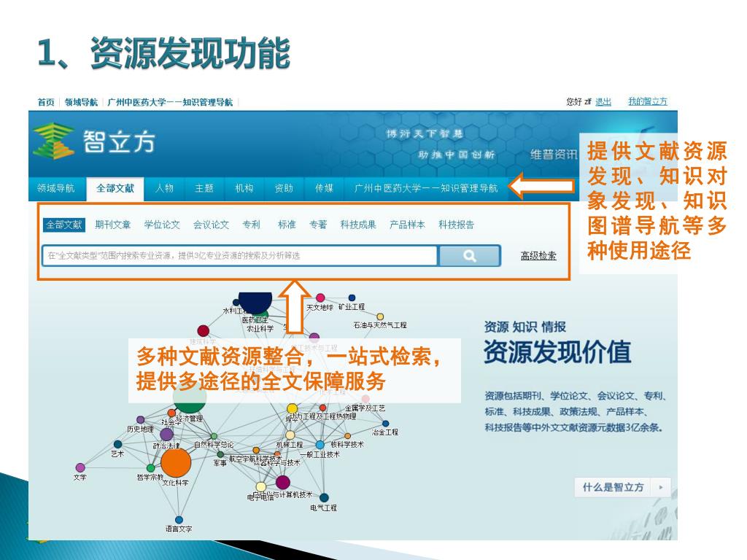Switch to the 全部文献 main tab
The width and height of the screenshot is (747, 560).
click(x=115, y=189)
